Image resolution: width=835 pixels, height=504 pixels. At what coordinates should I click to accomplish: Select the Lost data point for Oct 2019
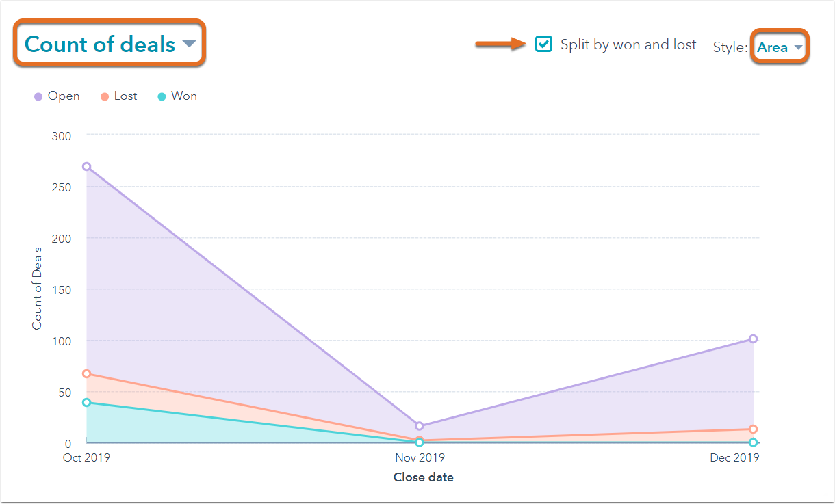pyautogui.click(x=86, y=374)
